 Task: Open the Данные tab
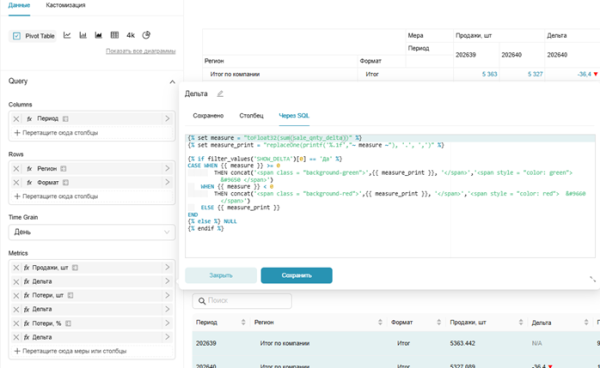19,5
